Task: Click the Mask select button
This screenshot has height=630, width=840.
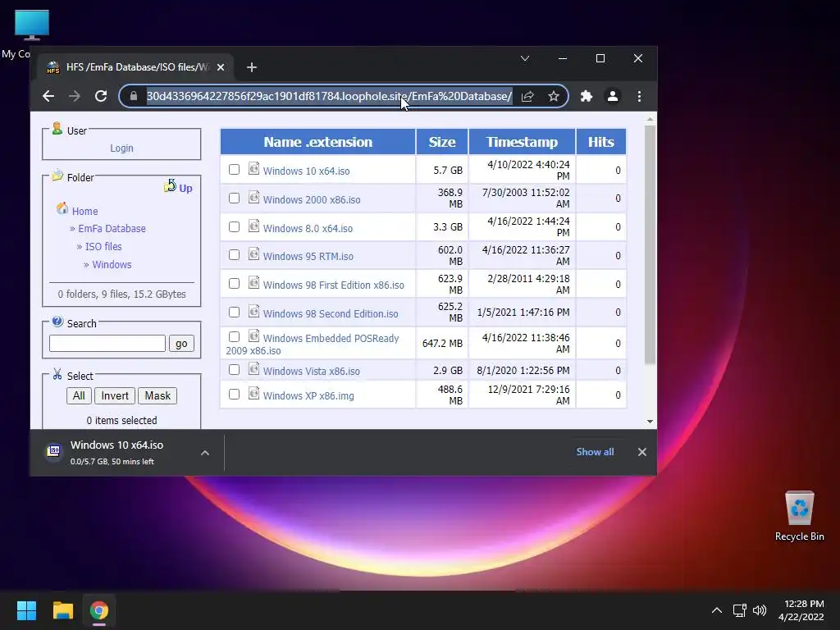Action: tap(157, 396)
